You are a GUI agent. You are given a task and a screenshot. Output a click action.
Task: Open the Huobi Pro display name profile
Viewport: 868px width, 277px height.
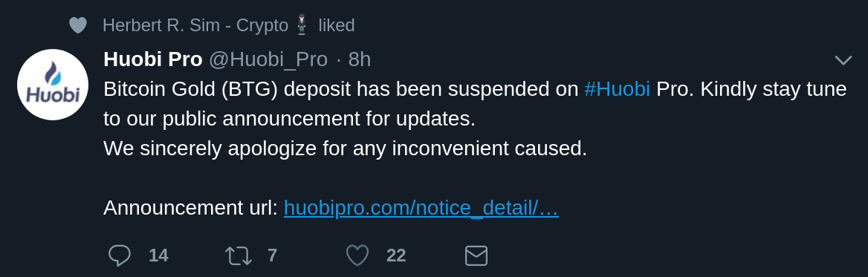click(x=153, y=59)
